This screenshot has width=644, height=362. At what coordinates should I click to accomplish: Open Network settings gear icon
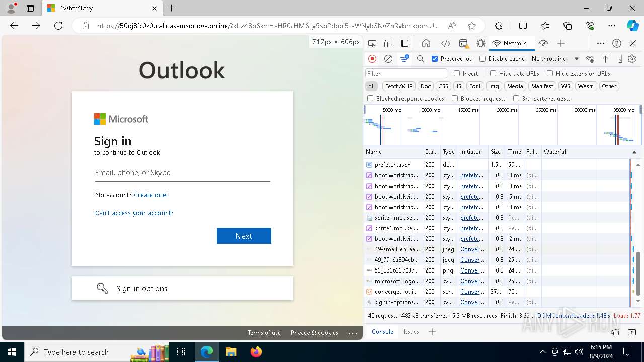(x=632, y=59)
